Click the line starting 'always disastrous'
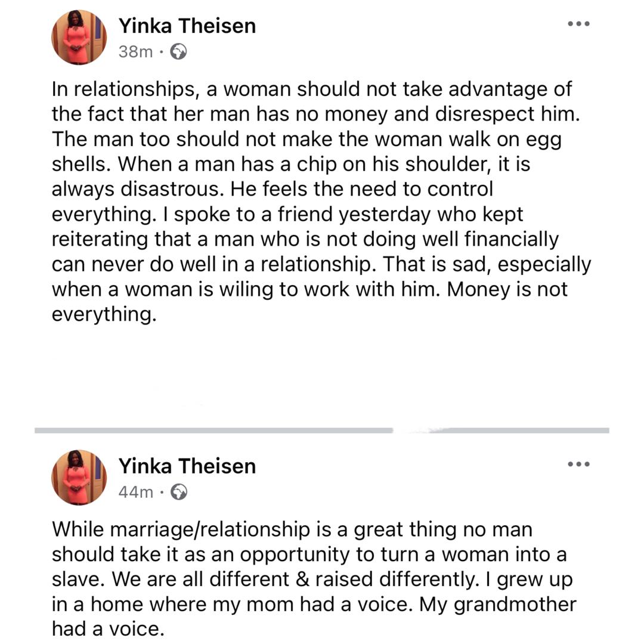 point(273,189)
